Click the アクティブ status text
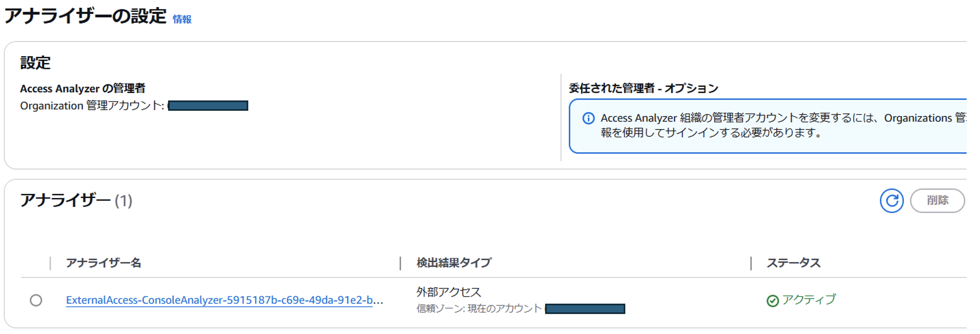The image size is (980, 334). 809,300
